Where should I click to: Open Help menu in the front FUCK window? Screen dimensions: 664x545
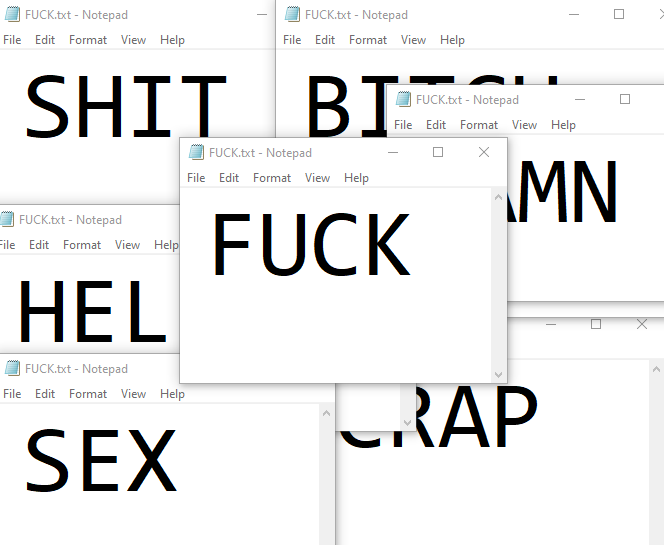[x=356, y=178]
